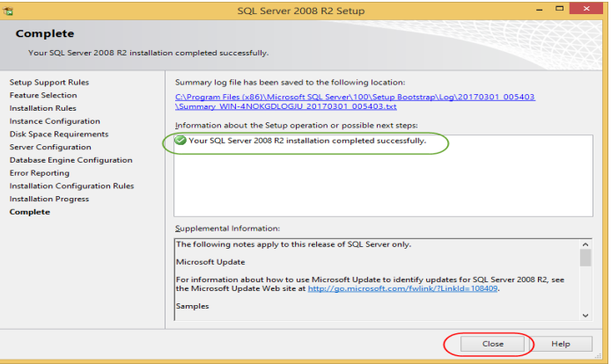Click the SQL Server setup title bar icon
The width and height of the screenshot is (611, 364).
click(x=8, y=11)
